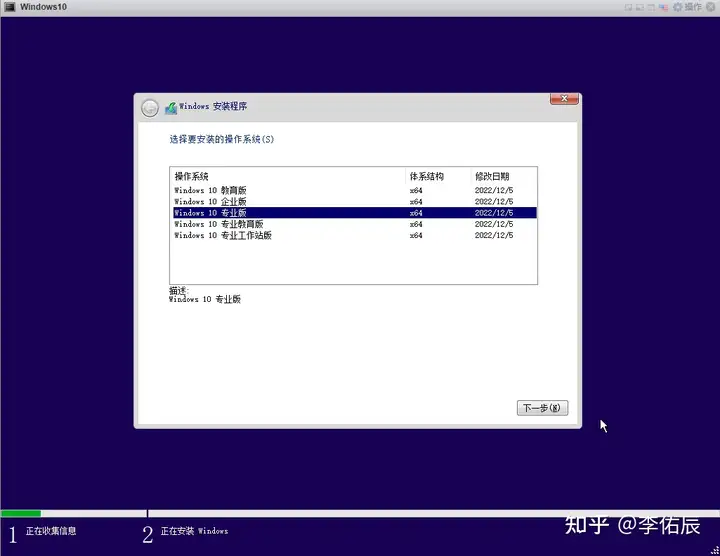Click the Windows setup icon in the title bar
The height and width of the screenshot is (556, 720).
point(171,108)
